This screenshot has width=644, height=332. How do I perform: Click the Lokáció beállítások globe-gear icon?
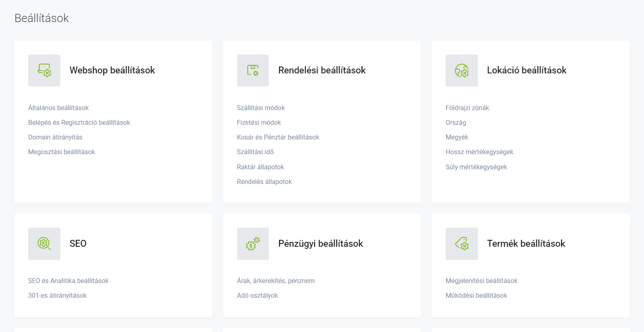[x=462, y=71]
